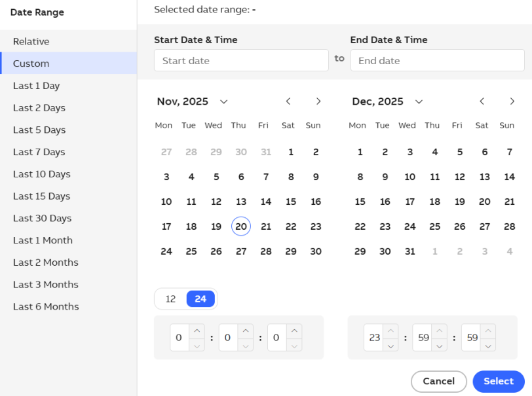Decrease the start time minutes value
This screenshot has height=396, width=532.
[x=245, y=345]
